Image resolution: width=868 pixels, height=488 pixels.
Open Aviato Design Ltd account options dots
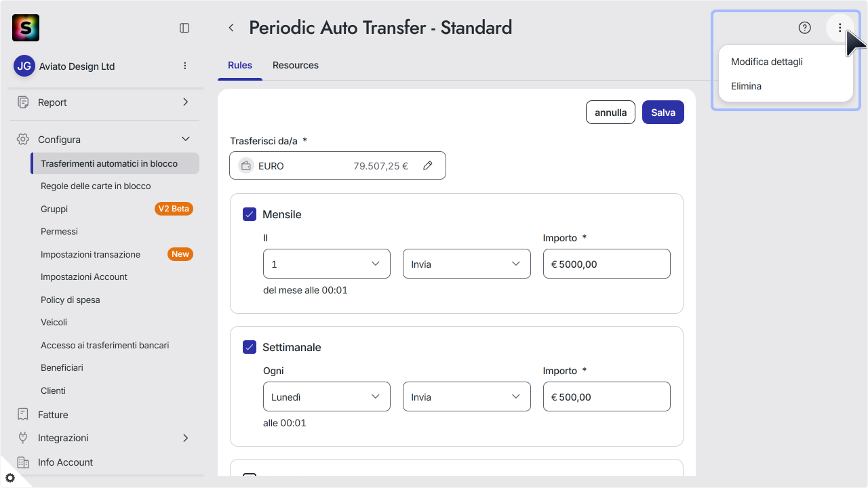click(x=185, y=66)
